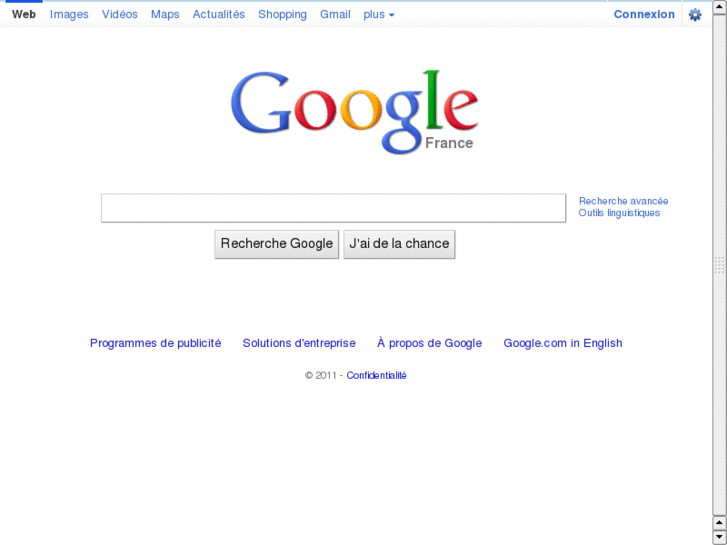Open the "Outils linguistiques" link
This screenshot has height=545, width=727.
coord(619,213)
